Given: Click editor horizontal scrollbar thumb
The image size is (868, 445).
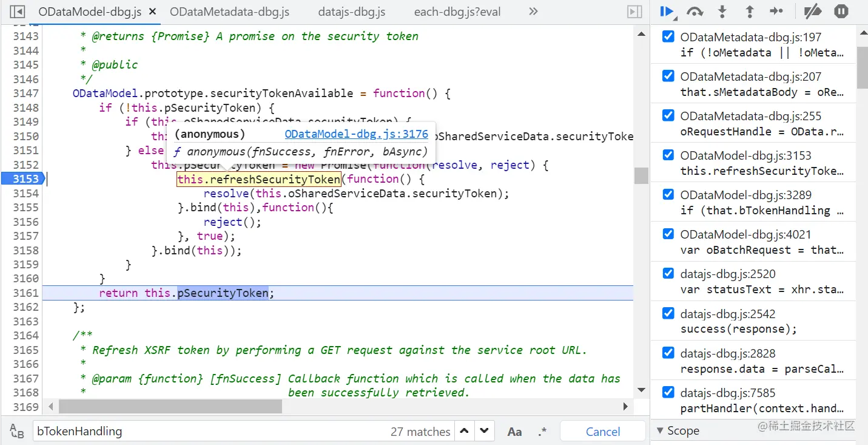Looking at the screenshot, I should (170, 406).
